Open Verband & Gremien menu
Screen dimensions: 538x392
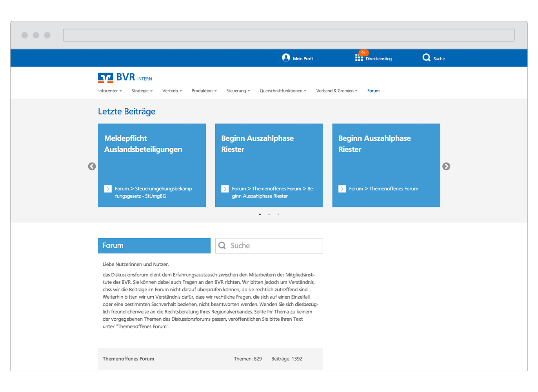(337, 91)
